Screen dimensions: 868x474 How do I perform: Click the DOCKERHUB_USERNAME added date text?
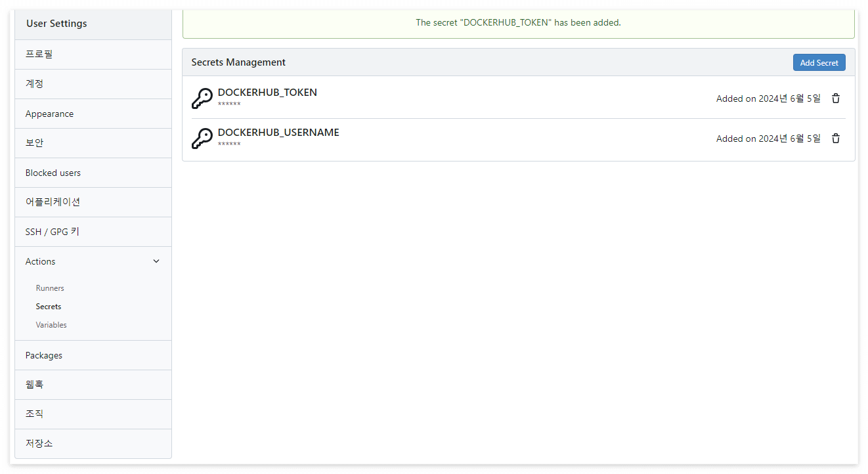[x=768, y=139]
